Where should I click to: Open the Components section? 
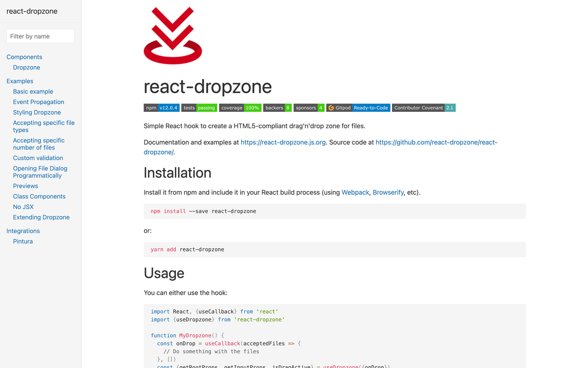[x=24, y=57]
